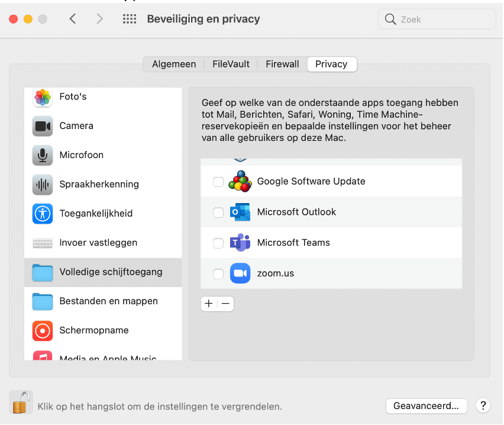Choose the Microfoon microphone icon
The width and height of the screenshot is (504, 425).
[43, 156]
